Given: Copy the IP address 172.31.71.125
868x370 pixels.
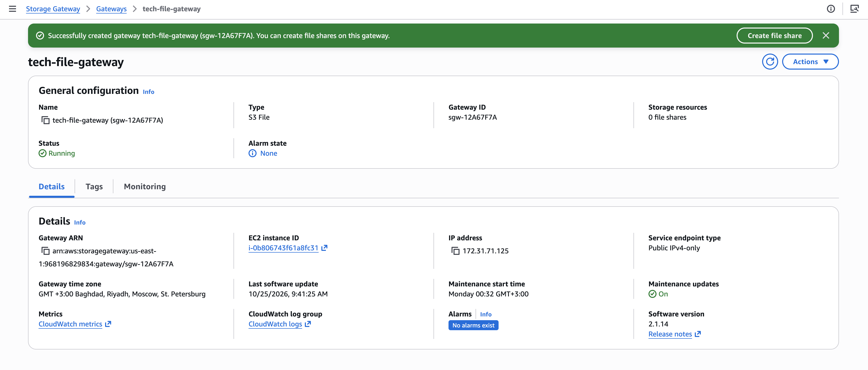Looking at the screenshot, I should coord(456,251).
